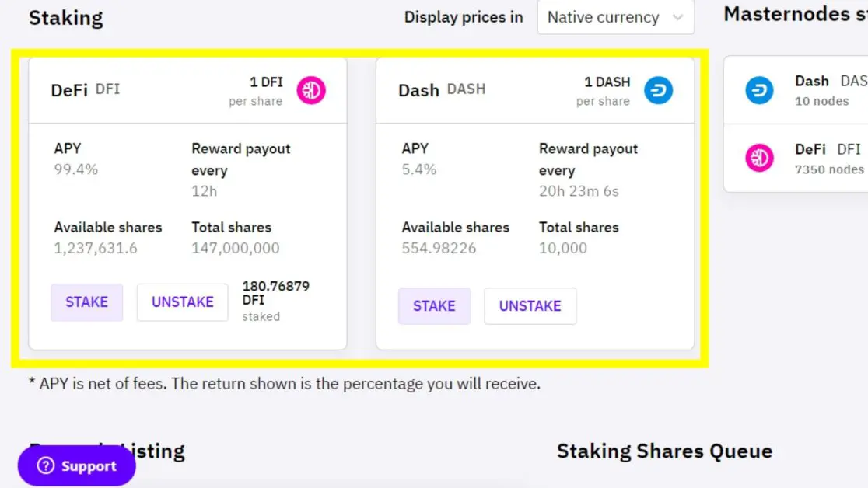Image resolution: width=868 pixels, height=488 pixels.
Task: Select the DeFi 7350 nodes masternode row
Action: point(796,159)
